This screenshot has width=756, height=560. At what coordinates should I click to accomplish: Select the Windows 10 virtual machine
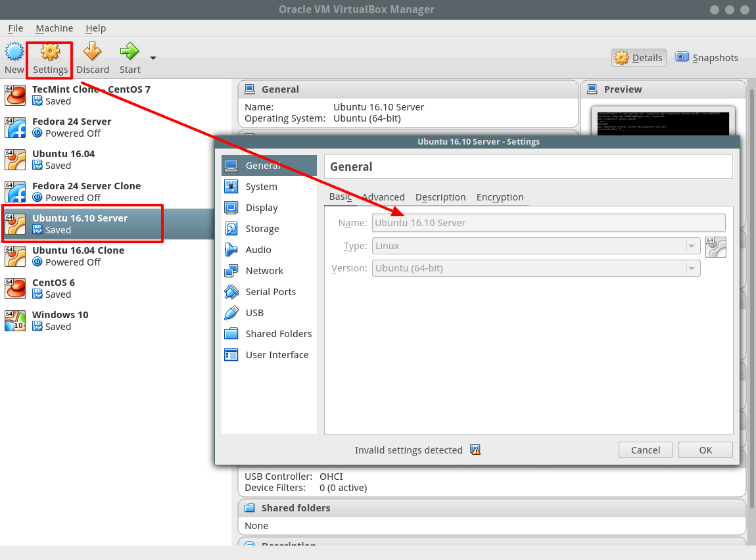60,314
